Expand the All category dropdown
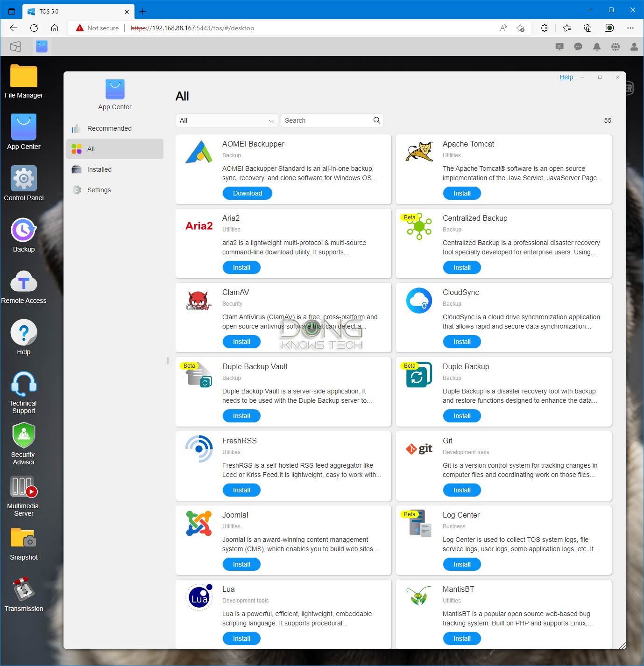The image size is (644, 666). pos(227,120)
